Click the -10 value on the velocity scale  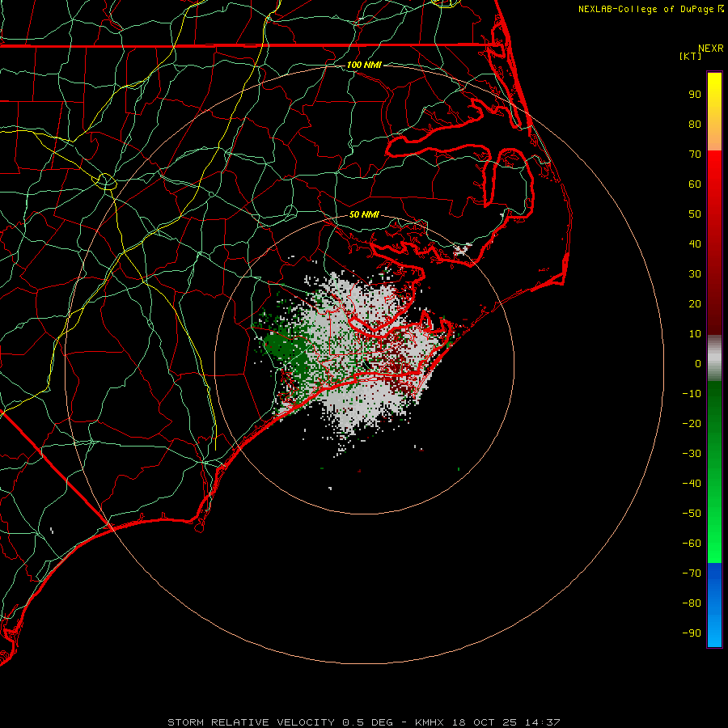692,394
